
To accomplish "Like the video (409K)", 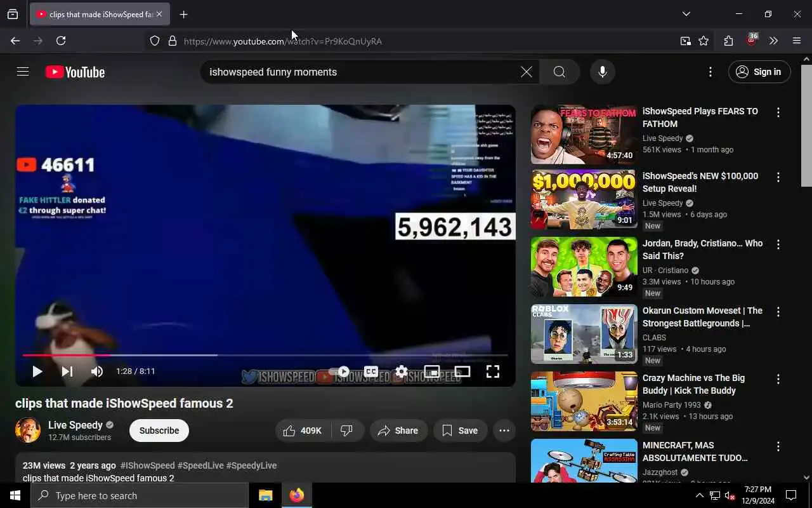I will point(303,431).
